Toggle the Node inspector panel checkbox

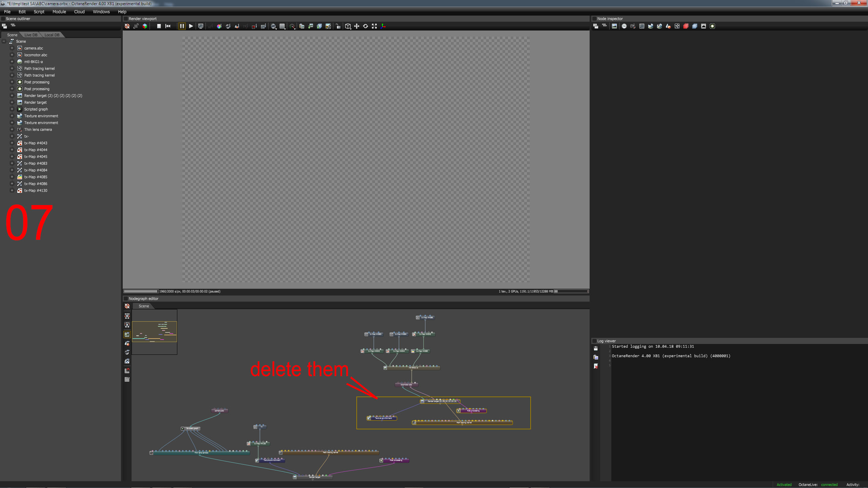(x=594, y=19)
